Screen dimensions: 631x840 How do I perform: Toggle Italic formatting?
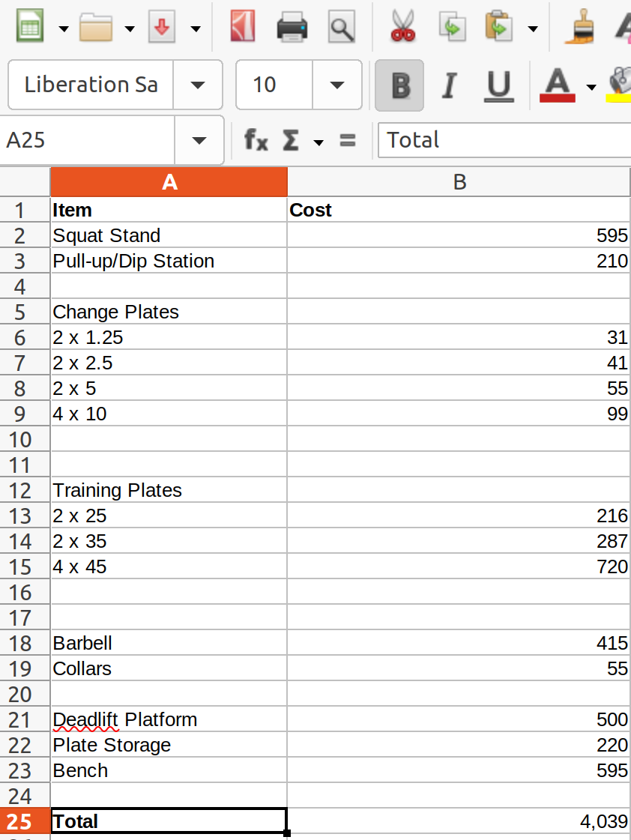click(449, 85)
